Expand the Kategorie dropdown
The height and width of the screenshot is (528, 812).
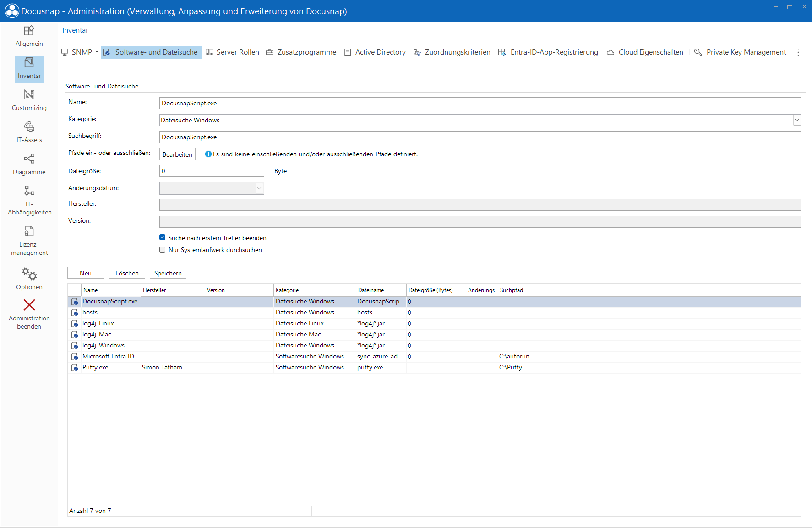797,120
